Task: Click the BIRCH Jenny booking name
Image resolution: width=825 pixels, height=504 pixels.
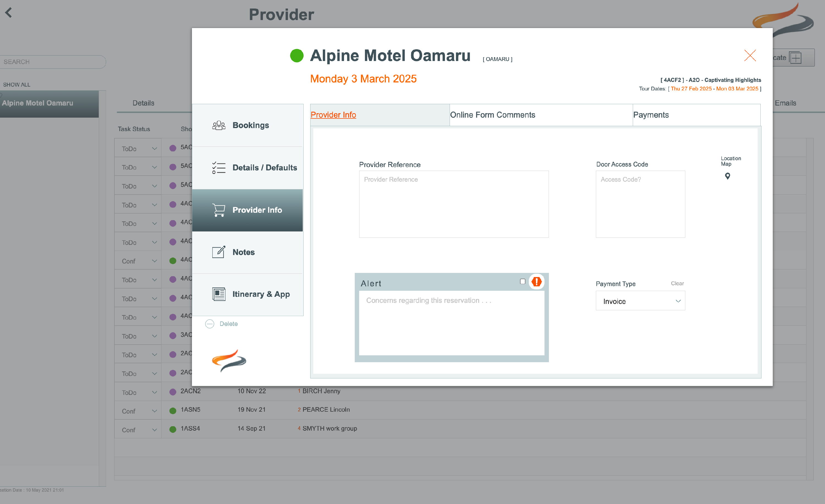Action: coord(321,391)
